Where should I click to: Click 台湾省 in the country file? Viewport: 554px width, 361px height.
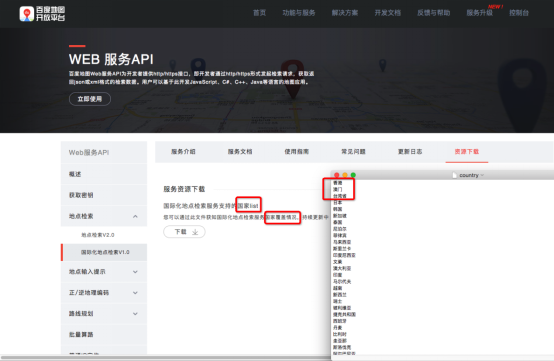[340, 196]
